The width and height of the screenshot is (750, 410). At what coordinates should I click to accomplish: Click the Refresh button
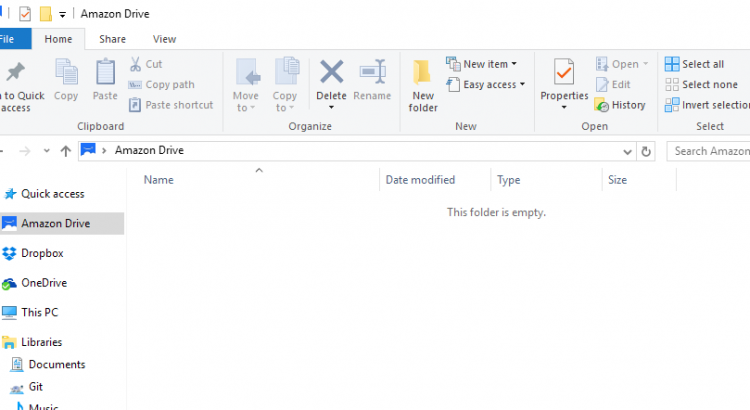646,152
